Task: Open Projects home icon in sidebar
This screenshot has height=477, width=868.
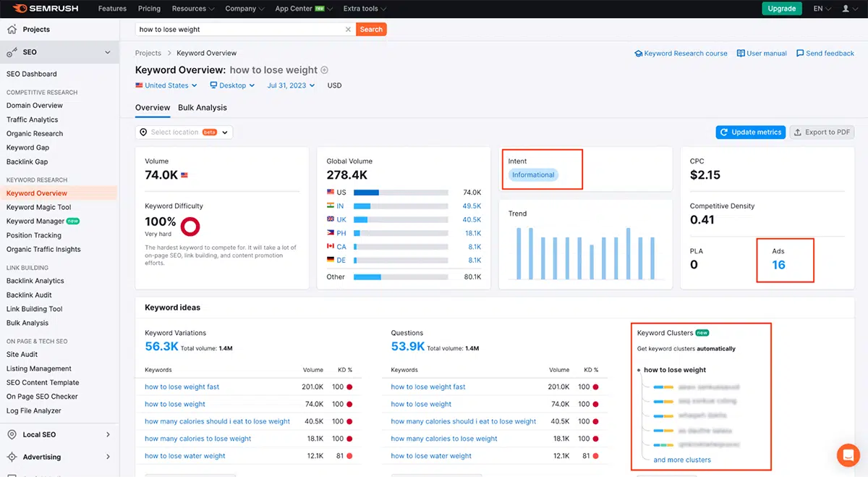Action: [12, 30]
